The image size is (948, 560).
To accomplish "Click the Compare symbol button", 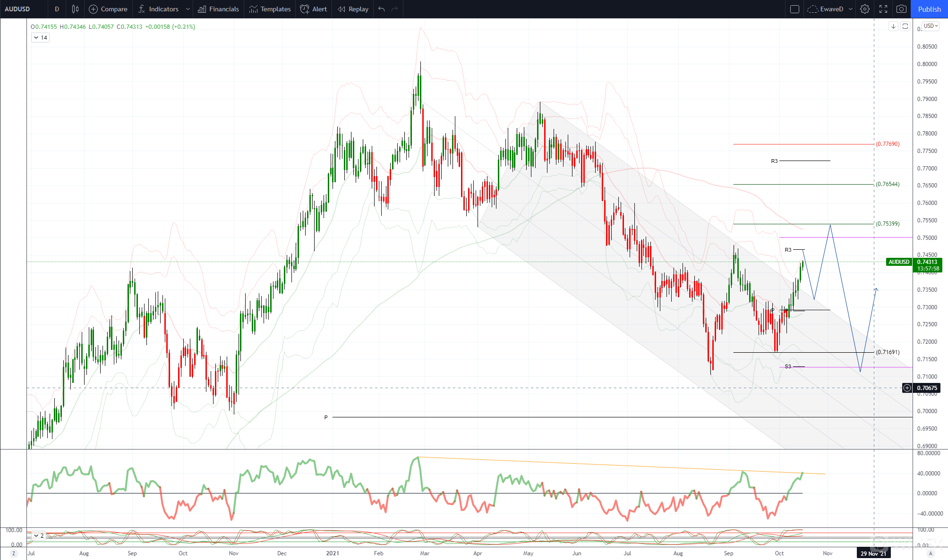I will (x=108, y=9).
